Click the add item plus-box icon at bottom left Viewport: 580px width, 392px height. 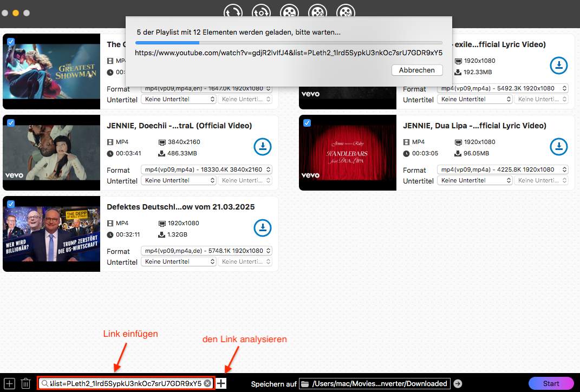[x=9, y=383]
